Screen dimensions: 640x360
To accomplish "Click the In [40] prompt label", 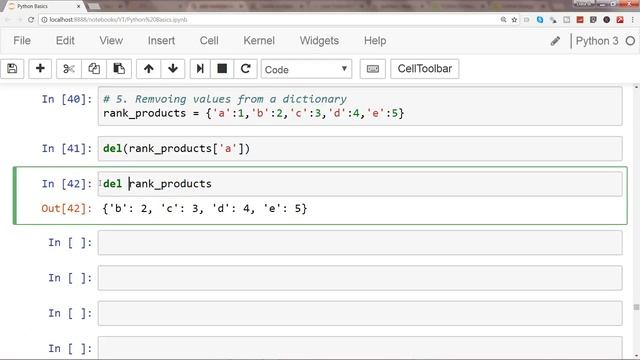I will pos(67,99).
